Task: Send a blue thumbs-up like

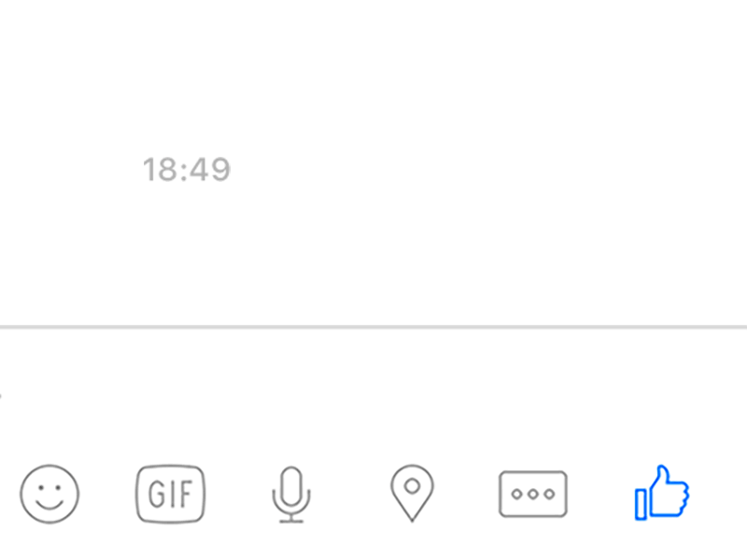Action: (x=662, y=493)
